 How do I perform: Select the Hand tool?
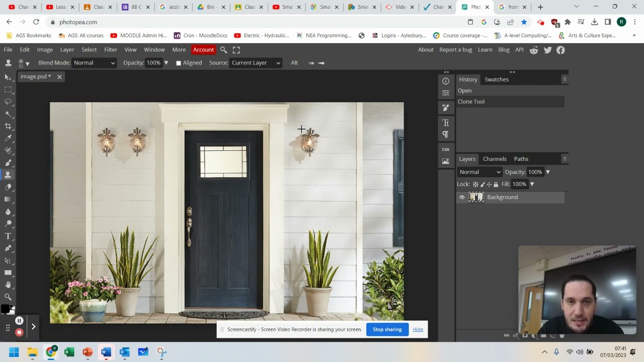point(8,285)
